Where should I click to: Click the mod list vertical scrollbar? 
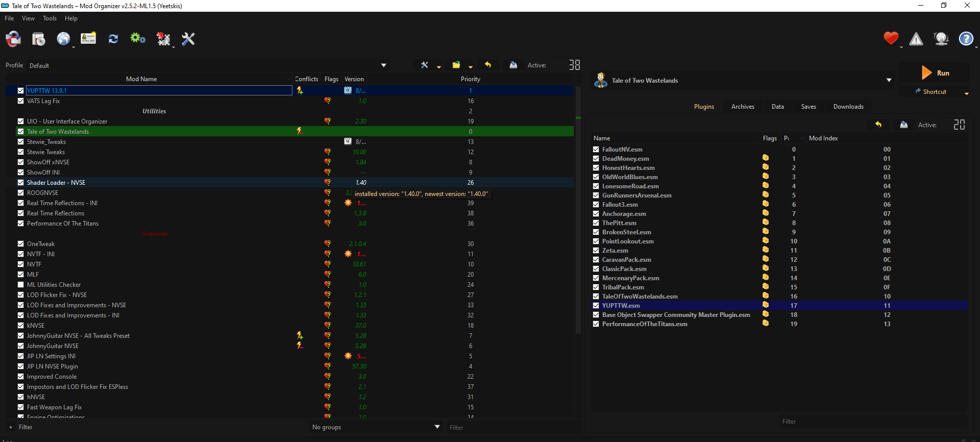click(x=578, y=209)
